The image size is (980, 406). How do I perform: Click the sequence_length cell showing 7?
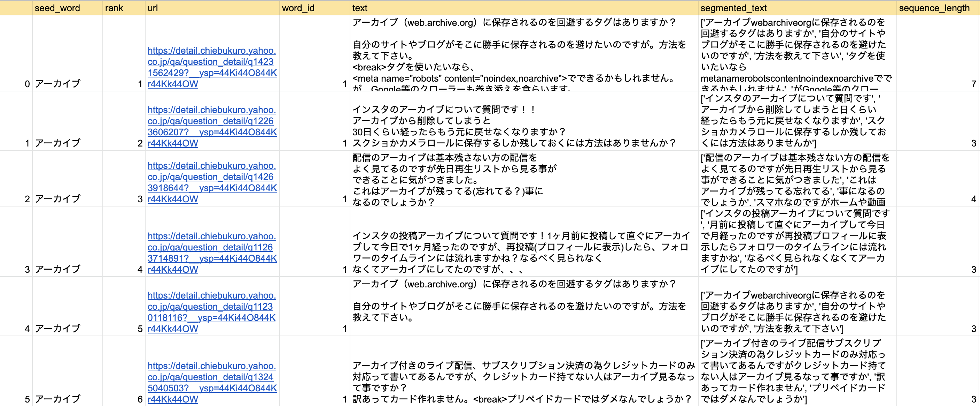(973, 83)
